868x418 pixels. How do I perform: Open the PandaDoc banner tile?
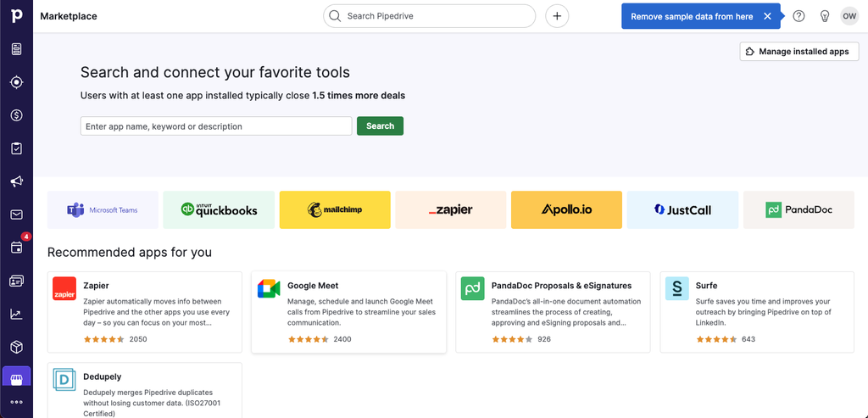(x=798, y=209)
